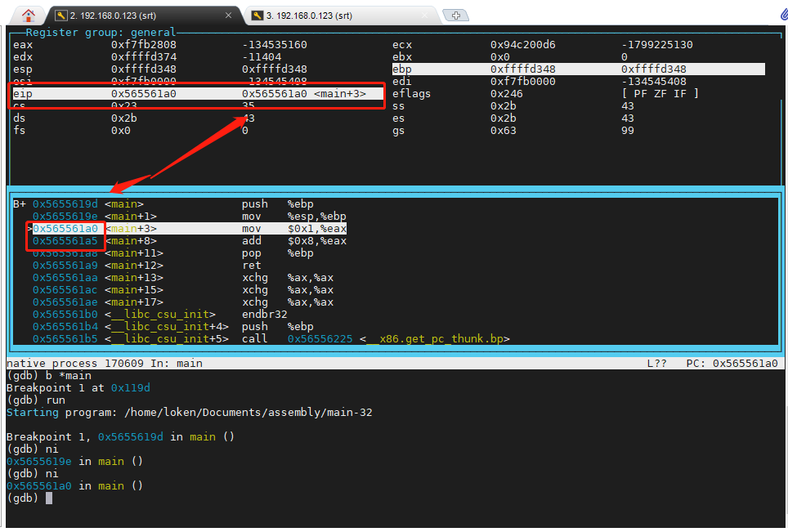This screenshot has height=532, width=788.
Task: Select the 'ds' register name
Action: click(20, 118)
